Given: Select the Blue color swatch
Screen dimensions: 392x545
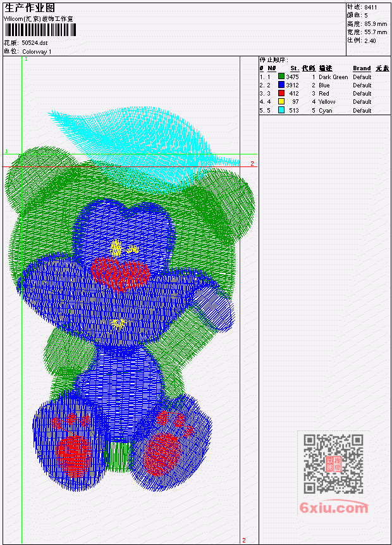Looking at the screenshot, I should click(x=281, y=85).
